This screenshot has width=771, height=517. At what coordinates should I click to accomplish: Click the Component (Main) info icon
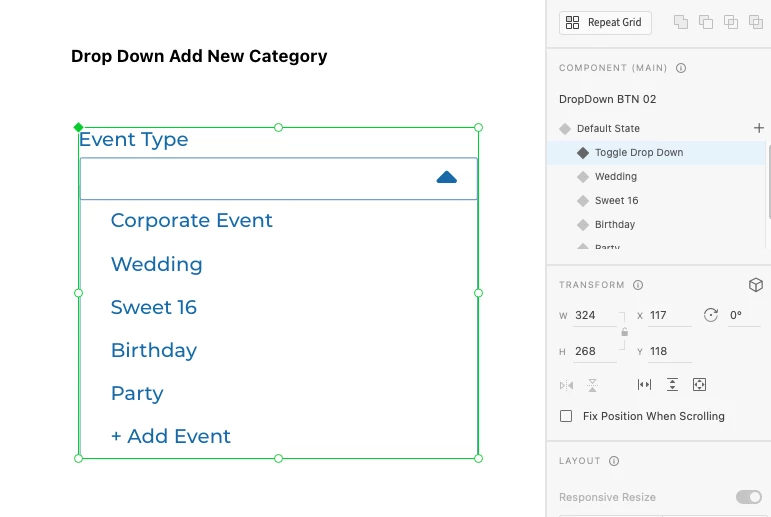pos(681,68)
